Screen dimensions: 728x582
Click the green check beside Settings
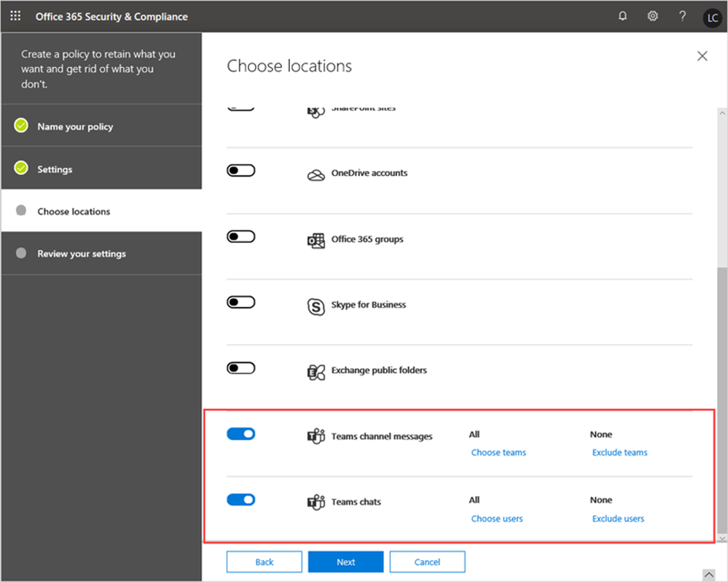pyautogui.click(x=21, y=168)
